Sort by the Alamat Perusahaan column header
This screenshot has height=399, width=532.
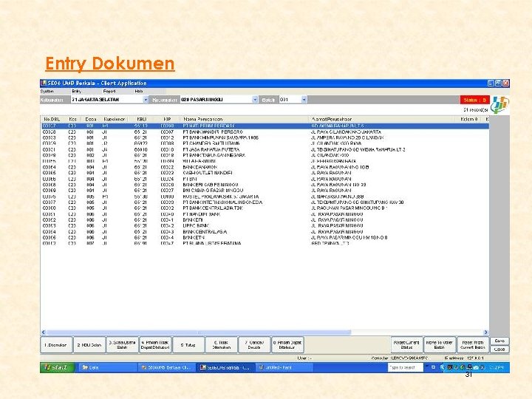click(x=382, y=119)
